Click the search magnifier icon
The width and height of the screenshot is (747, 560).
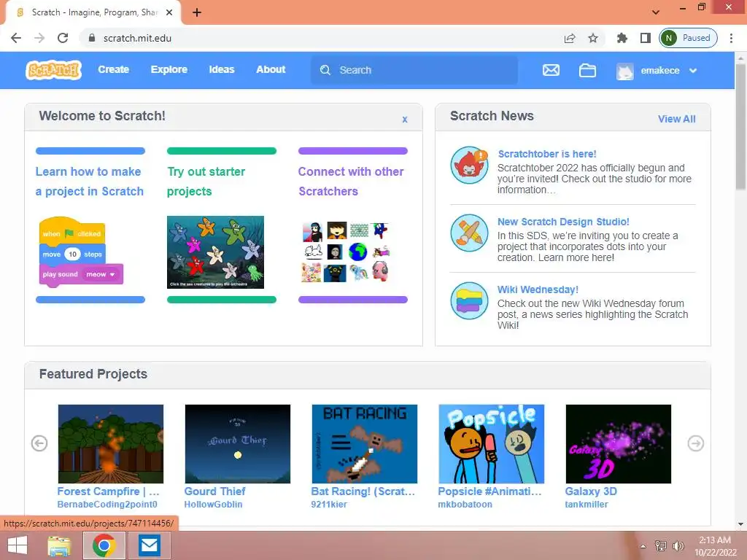tap(325, 70)
